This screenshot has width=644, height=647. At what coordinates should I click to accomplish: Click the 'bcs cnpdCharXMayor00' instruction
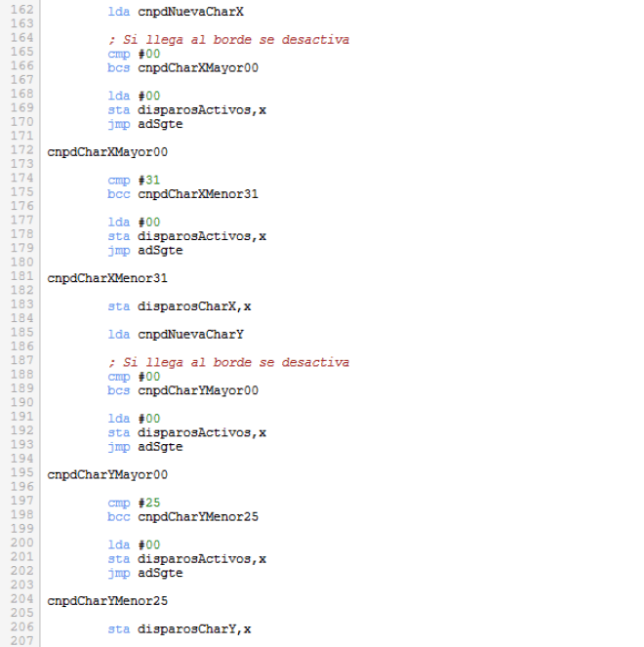pos(182,68)
